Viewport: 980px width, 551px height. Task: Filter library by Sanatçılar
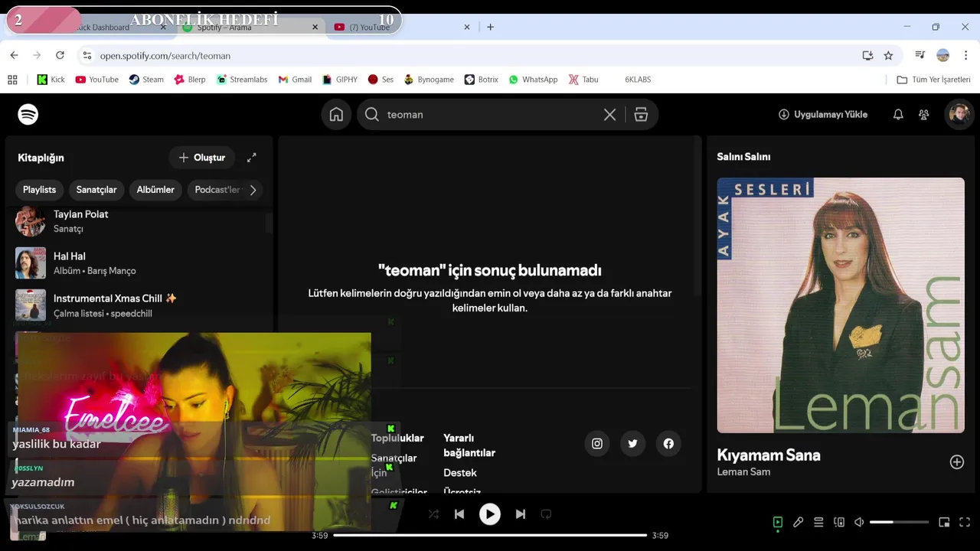click(96, 190)
